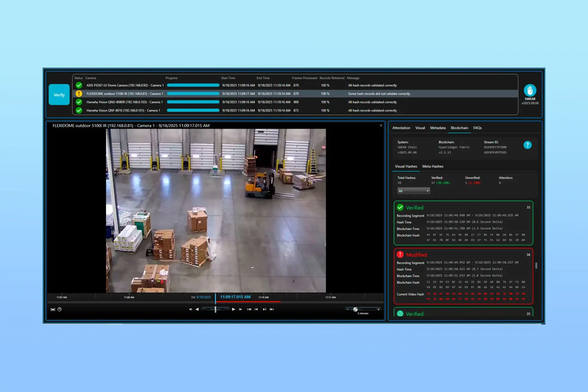The image size is (588, 392).
Task: Open the FAQs tab
Action: tap(477, 128)
